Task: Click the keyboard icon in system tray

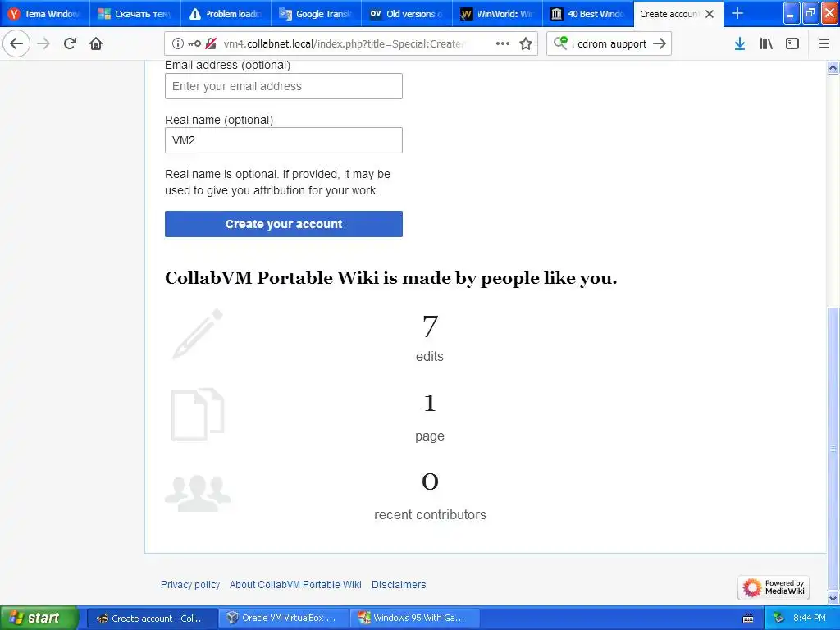Action: coord(748,619)
